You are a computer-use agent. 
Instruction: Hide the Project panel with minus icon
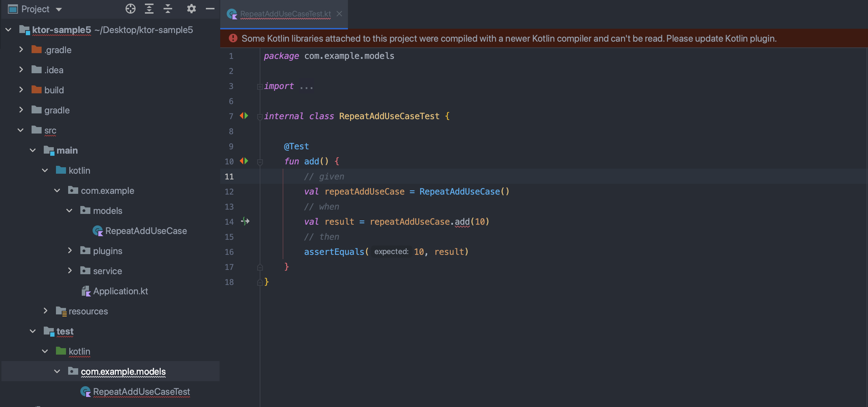click(x=210, y=9)
